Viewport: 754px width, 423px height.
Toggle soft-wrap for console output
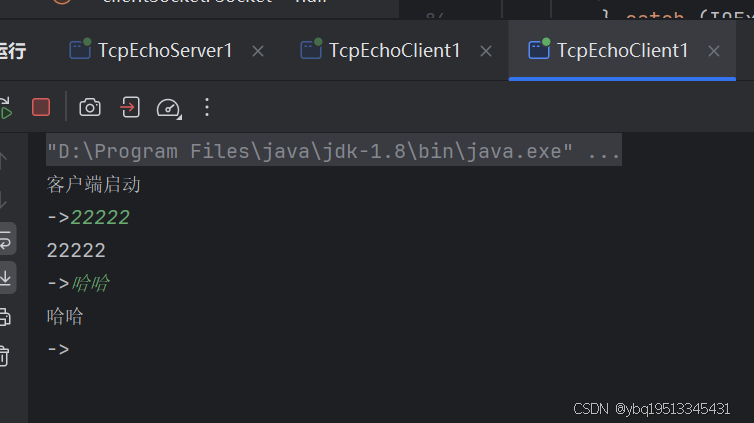[x=5, y=240]
